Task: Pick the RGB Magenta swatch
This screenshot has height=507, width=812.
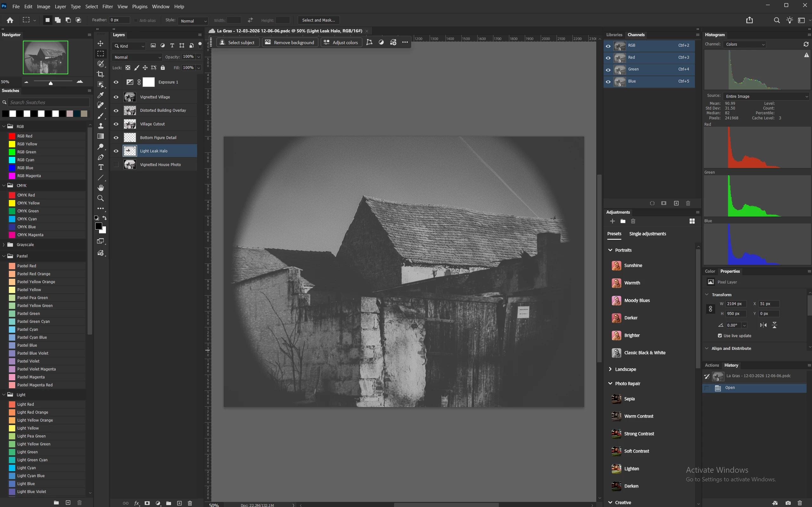Action: point(12,176)
